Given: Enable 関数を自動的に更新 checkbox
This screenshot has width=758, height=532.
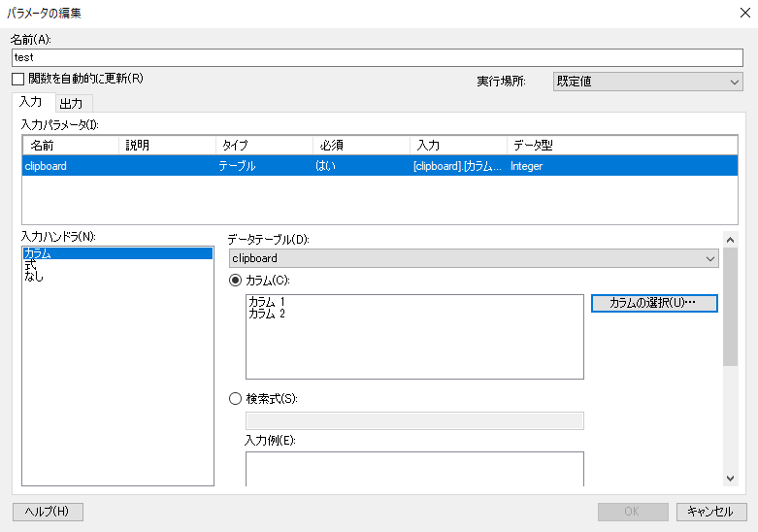Looking at the screenshot, I should (x=17, y=79).
